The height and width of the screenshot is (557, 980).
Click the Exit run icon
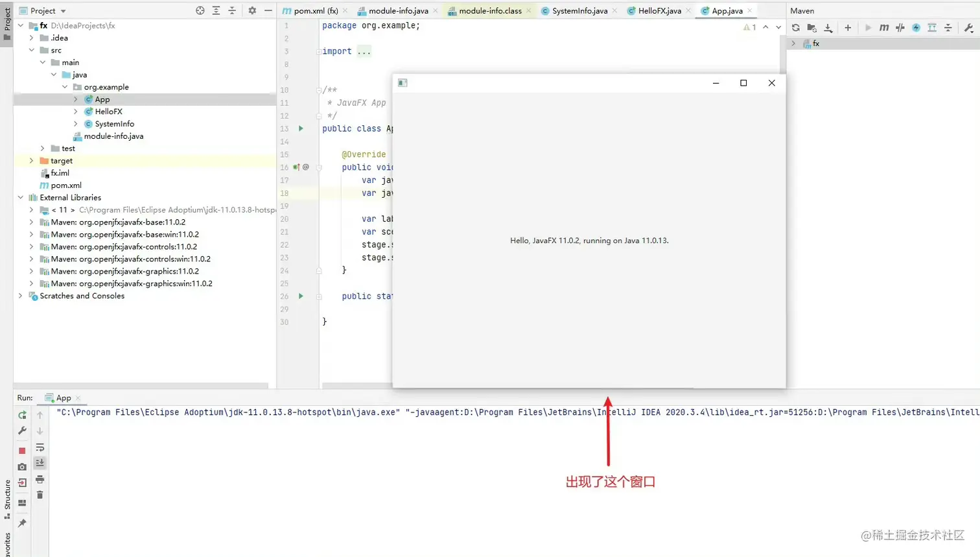(x=22, y=482)
